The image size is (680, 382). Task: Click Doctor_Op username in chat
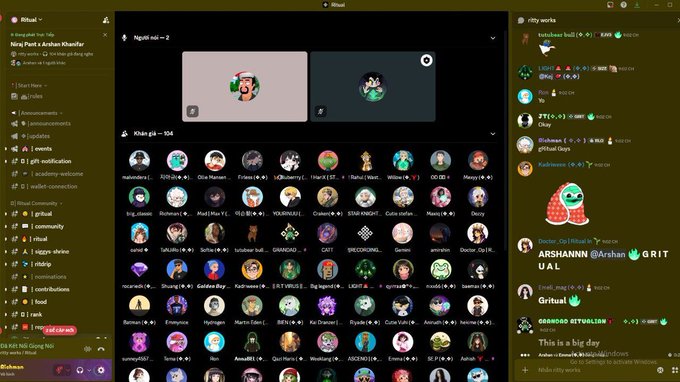pos(565,242)
